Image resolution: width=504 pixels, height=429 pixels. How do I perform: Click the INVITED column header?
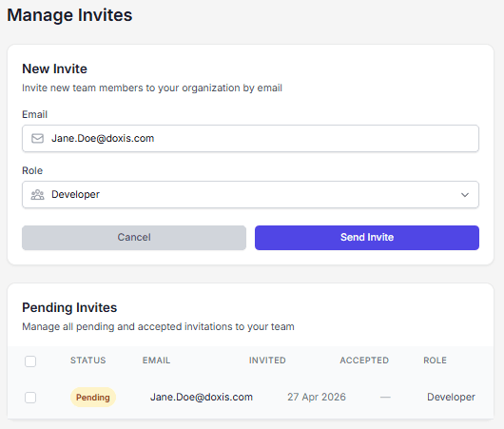coord(267,361)
